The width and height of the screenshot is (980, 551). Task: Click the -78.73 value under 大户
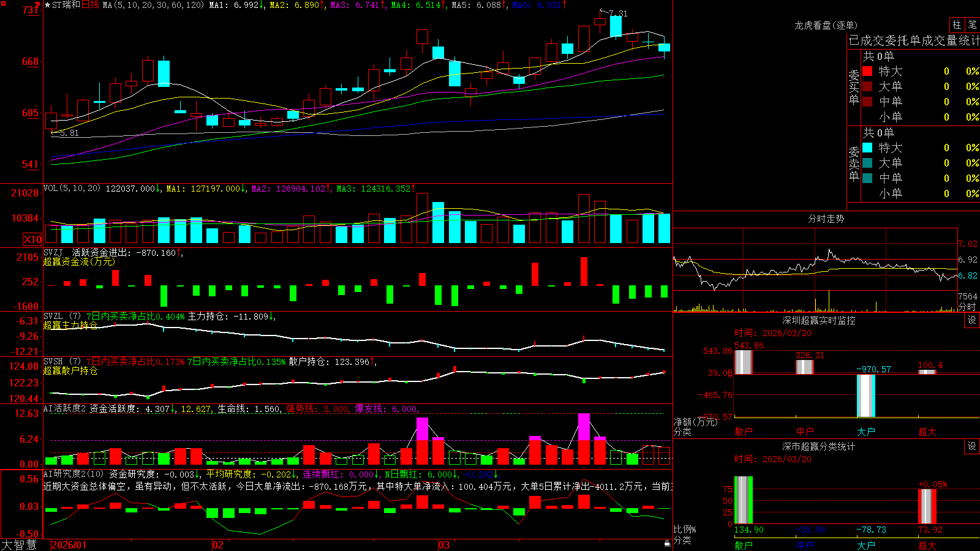[x=872, y=530]
